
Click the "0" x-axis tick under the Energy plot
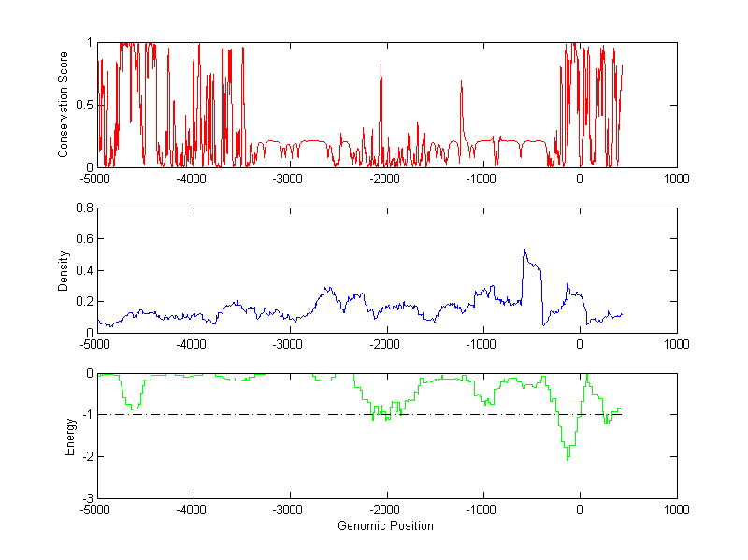pyautogui.click(x=580, y=510)
